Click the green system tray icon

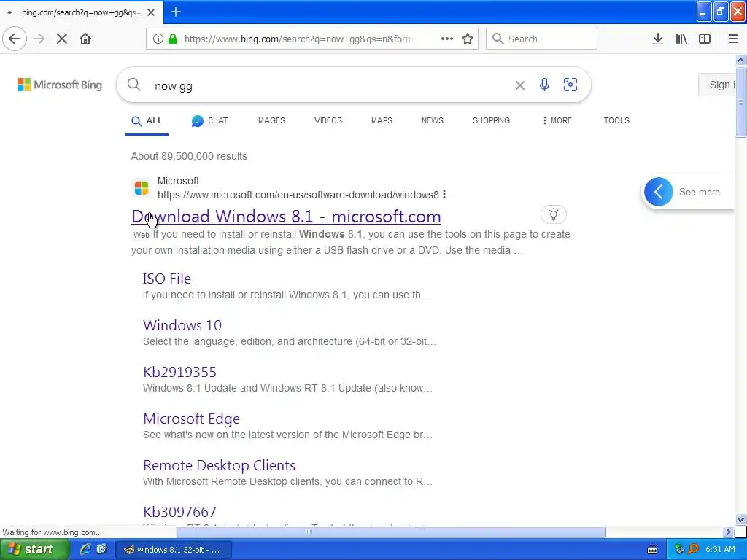point(679,550)
